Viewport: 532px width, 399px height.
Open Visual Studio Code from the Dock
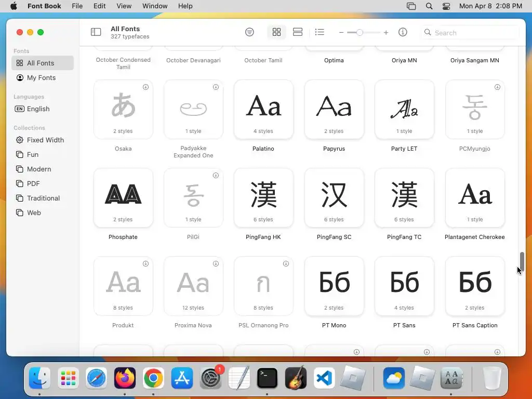(324, 378)
